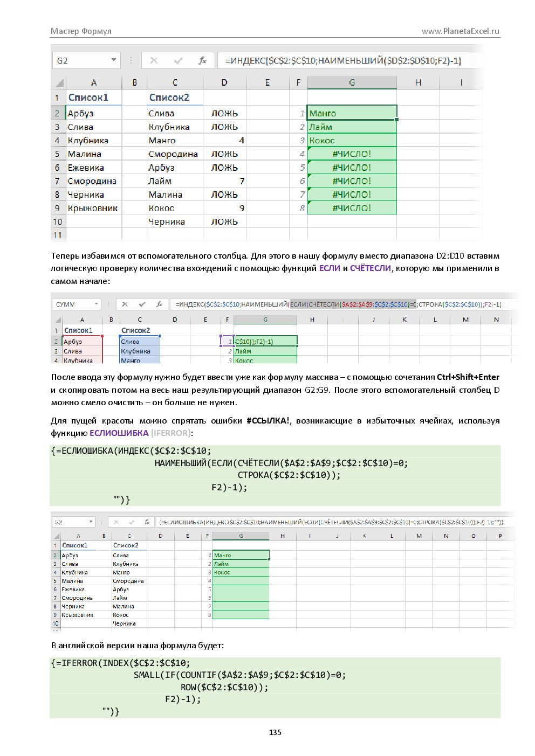Open the large G2 Name Box dropdown arrow
Image resolution: width=535 pixels, height=756 pixels.
114,60
